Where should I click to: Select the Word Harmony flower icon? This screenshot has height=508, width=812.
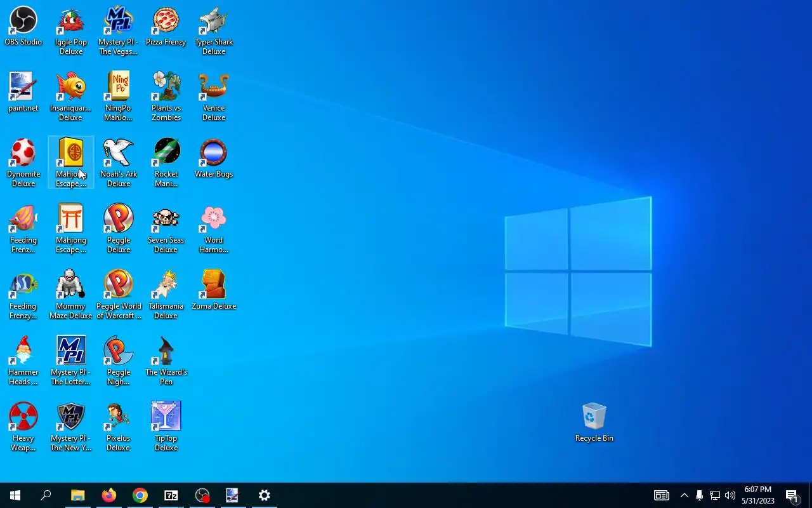pos(214,229)
